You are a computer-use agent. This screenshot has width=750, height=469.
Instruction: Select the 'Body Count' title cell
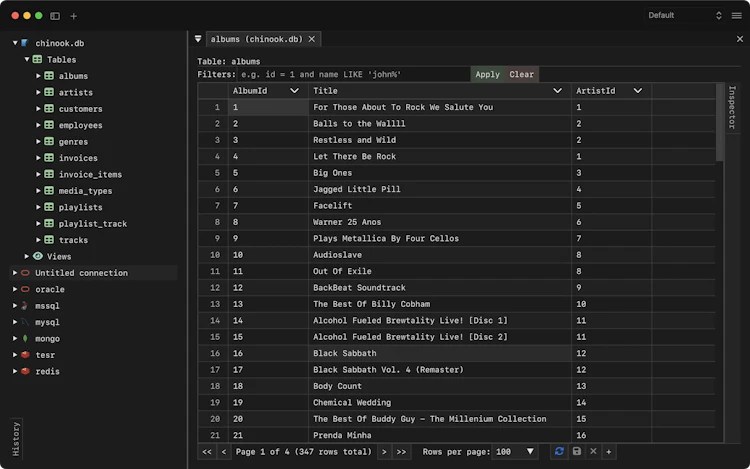(440, 386)
